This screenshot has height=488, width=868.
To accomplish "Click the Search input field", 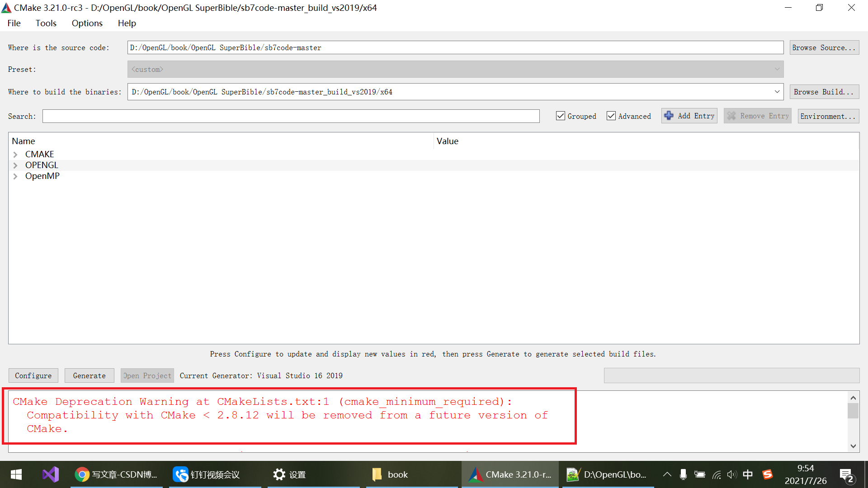I will (292, 116).
